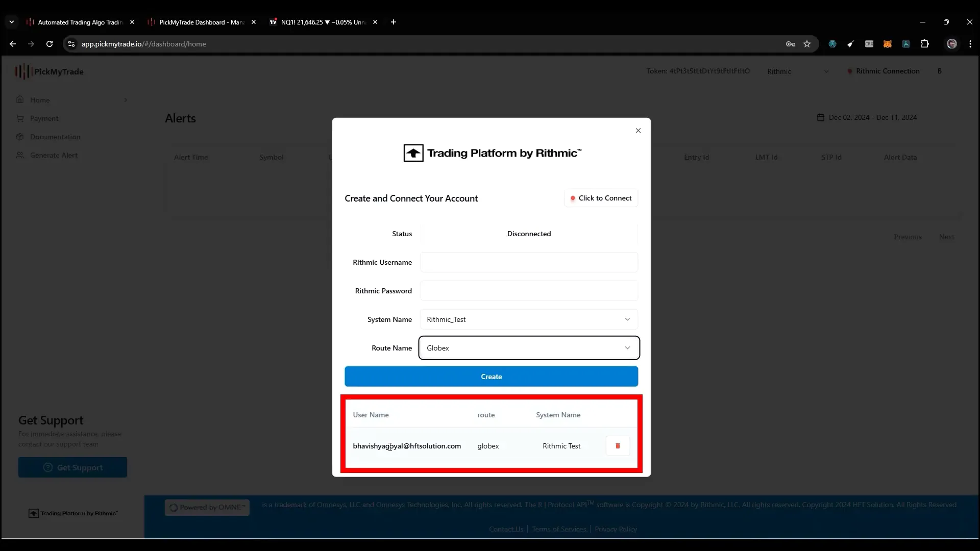The image size is (980, 551).
Task: Open the browser extensions puzzle menu
Action: (924, 44)
